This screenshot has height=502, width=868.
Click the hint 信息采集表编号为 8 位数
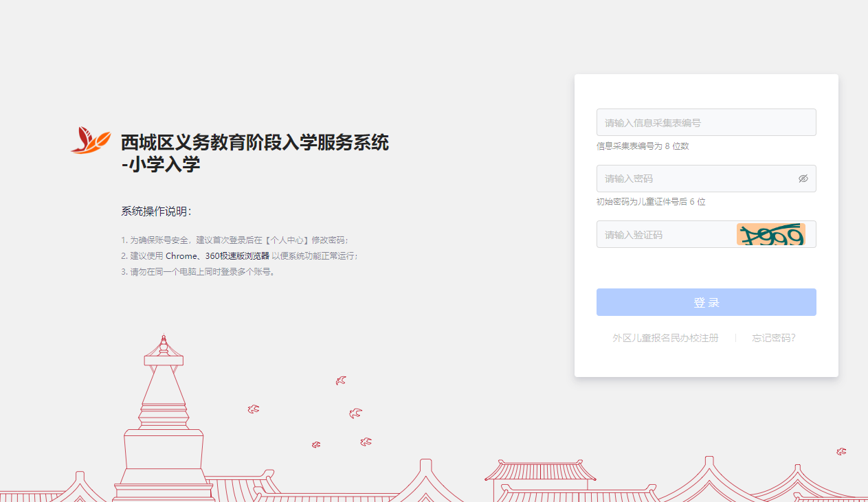click(643, 146)
